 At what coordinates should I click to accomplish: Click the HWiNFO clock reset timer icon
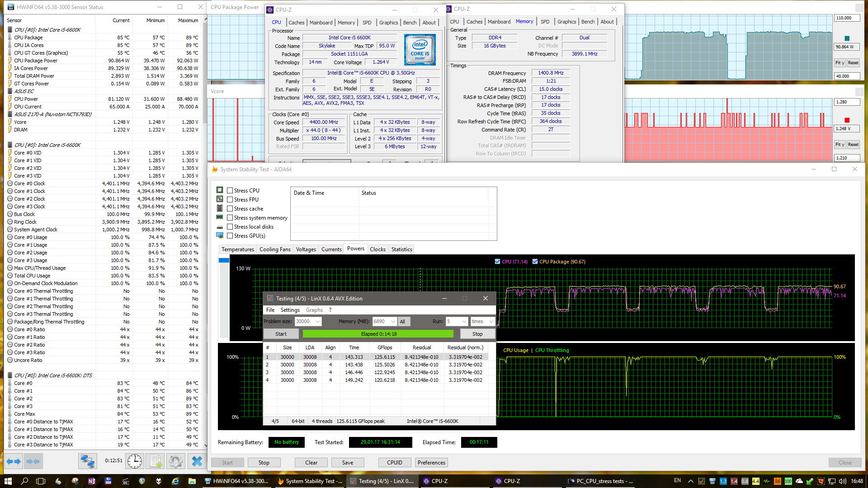tap(135, 461)
